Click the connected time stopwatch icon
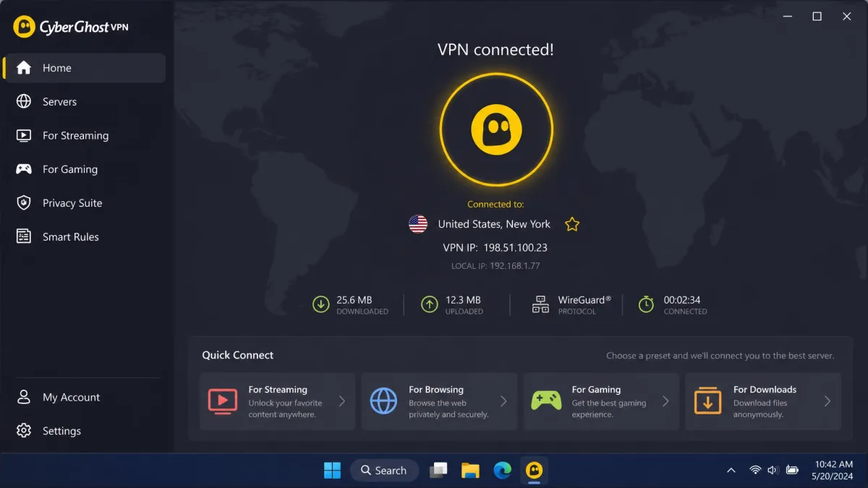868x488 pixels. (646, 304)
